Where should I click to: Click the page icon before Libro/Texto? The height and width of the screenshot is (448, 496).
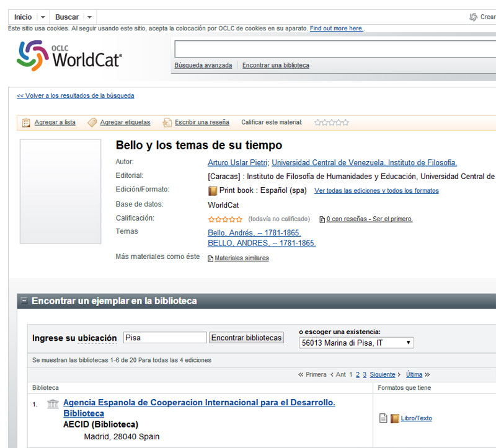(383, 418)
